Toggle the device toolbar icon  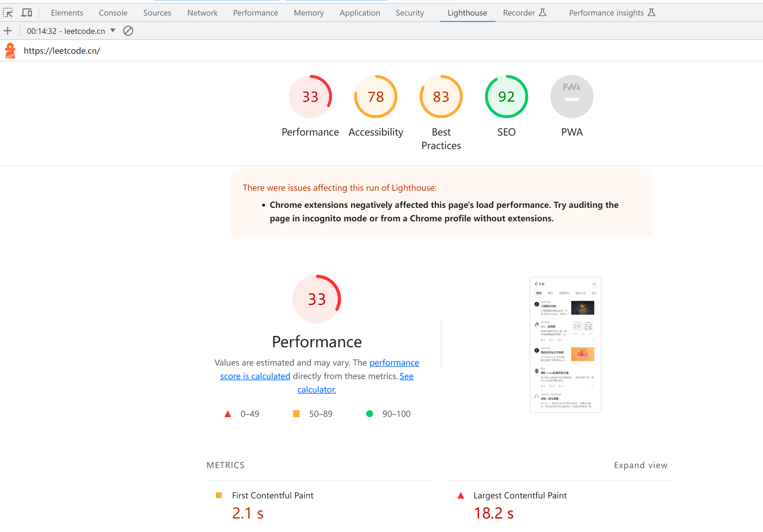point(27,13)
